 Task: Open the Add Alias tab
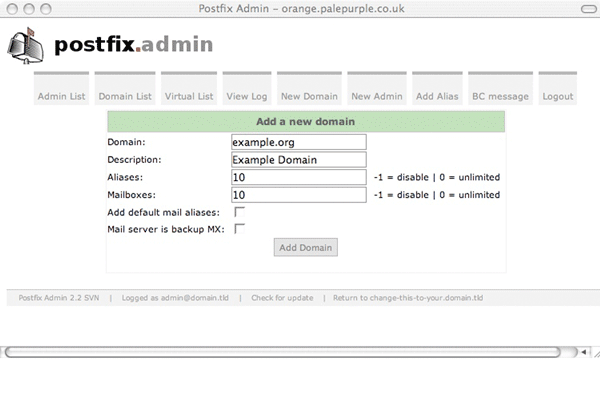437,96
